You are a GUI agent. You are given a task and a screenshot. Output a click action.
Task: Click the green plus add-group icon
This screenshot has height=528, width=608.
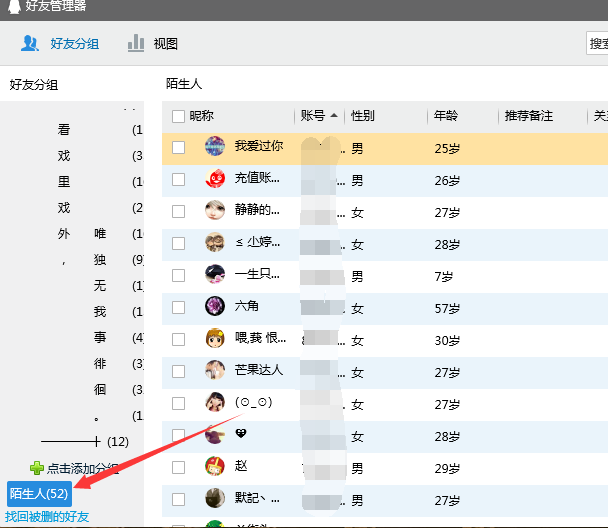pos(37,468)
